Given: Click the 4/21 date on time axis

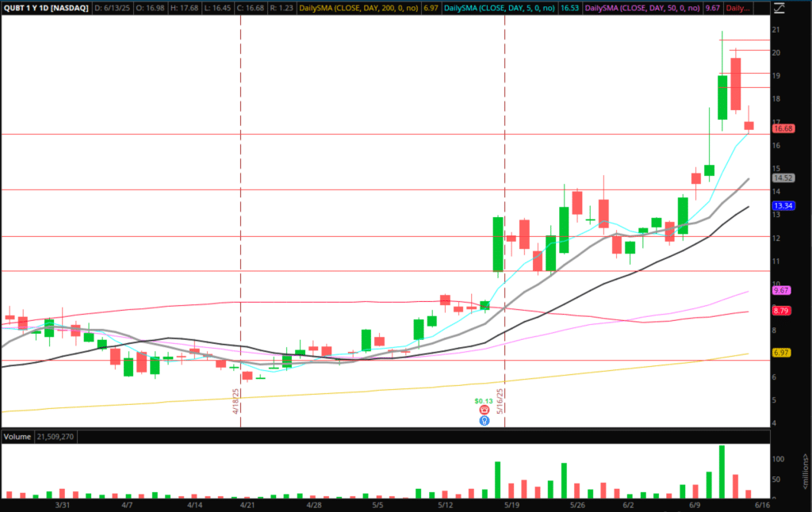Looking at the screenshot, I should click(247, 506).
